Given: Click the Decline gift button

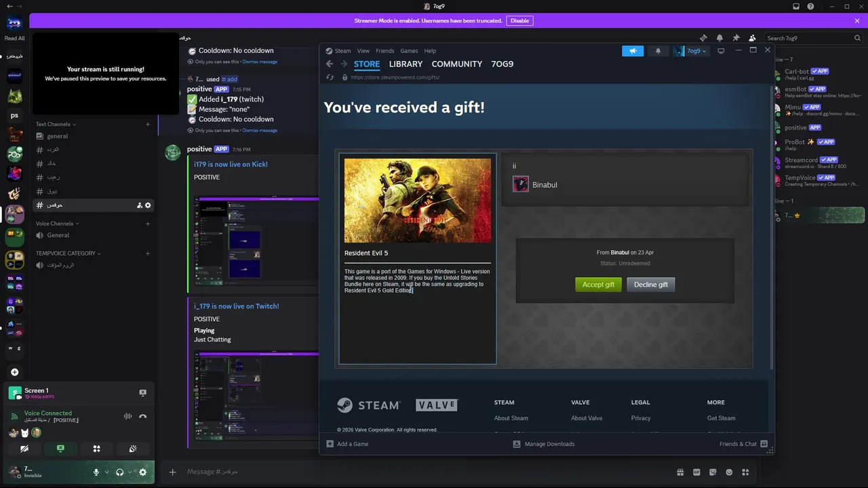Looking at the screenshot, I should click(x=651, y=285).
